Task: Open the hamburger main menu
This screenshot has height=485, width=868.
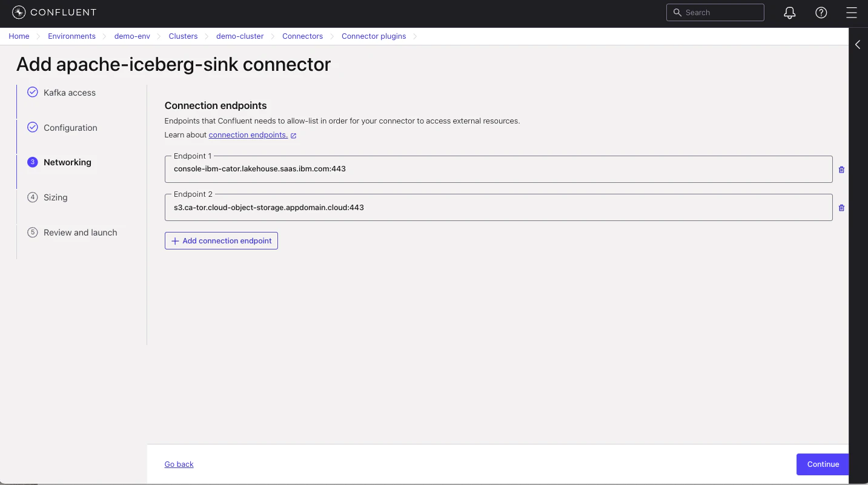Action: coord(852,13)
